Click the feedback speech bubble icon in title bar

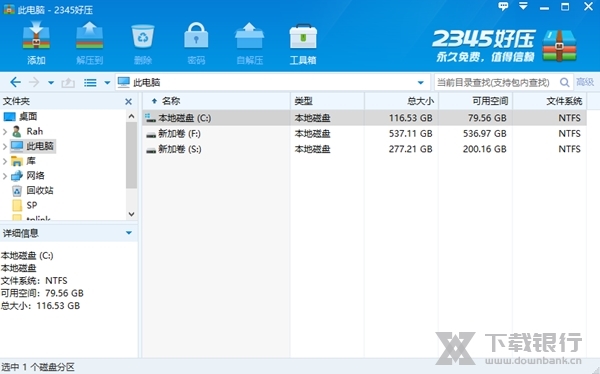pyautogui.click(x=503, y=7)
